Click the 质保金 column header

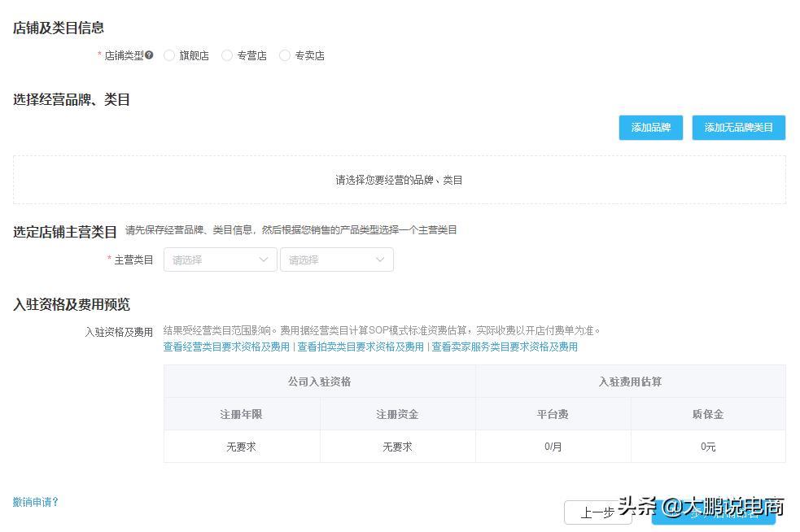point(708,414)
